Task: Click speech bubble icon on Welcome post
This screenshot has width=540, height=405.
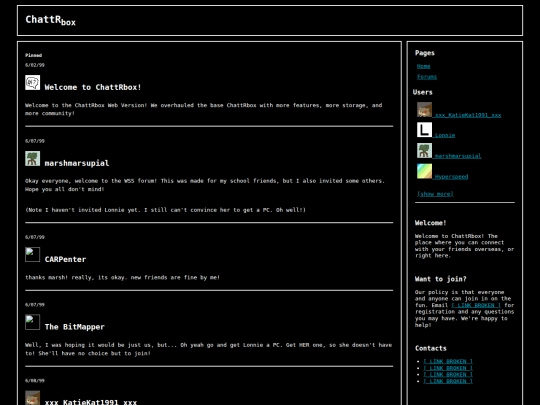Action: tap(32, 83)
